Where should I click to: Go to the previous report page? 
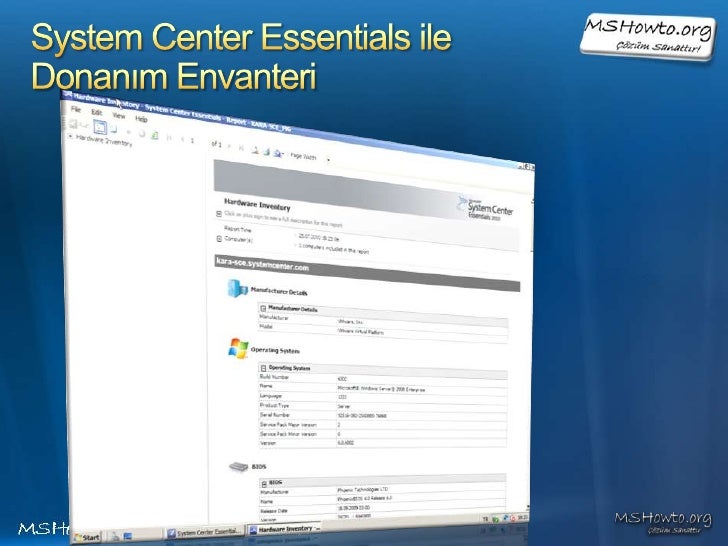point(182,139)
